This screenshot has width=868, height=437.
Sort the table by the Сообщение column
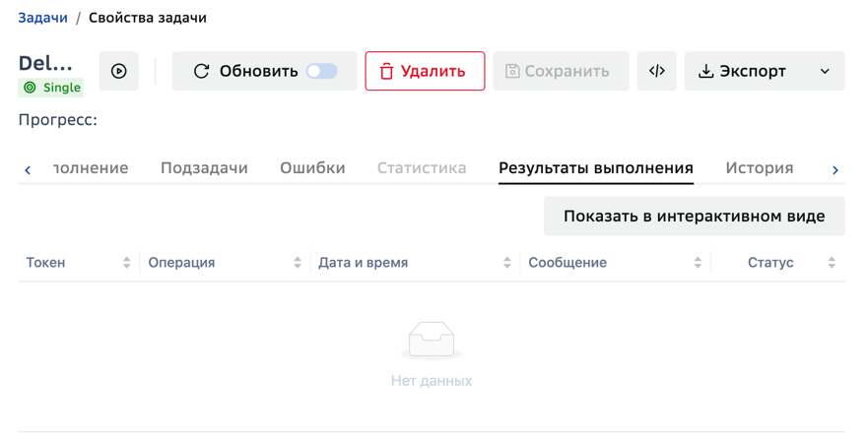point(615,263)
